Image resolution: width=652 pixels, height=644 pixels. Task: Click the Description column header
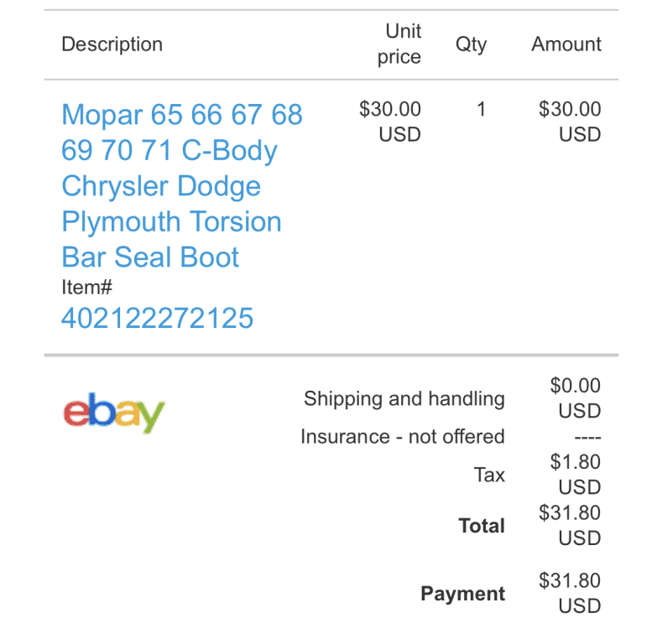112,44
